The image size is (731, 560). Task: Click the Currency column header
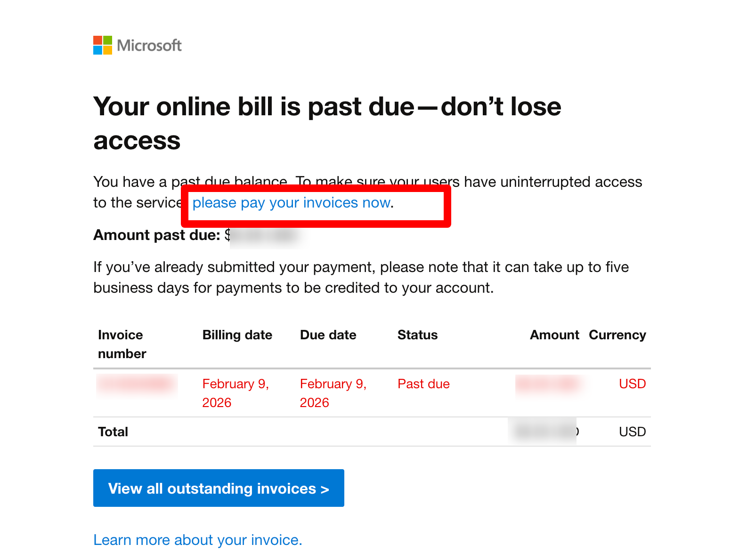[617, 335]
